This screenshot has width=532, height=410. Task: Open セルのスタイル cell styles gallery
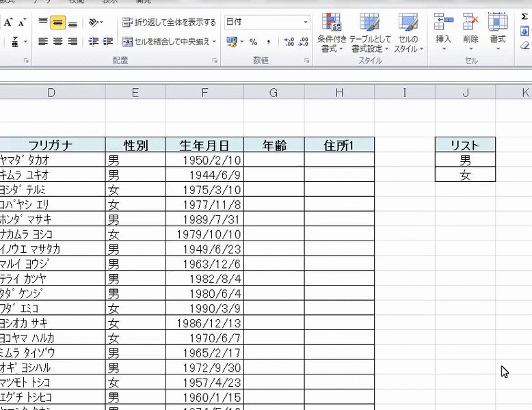tap(408, 33)
